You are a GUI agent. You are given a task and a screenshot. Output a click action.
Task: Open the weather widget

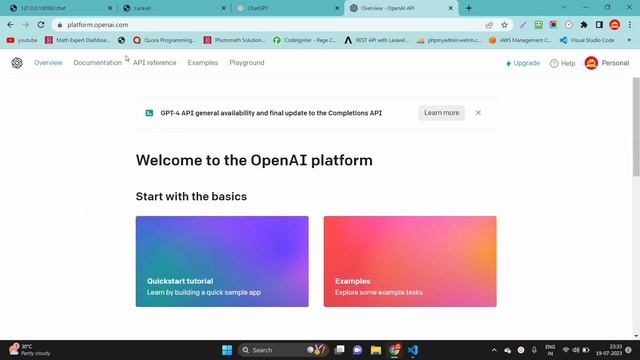click(30, 350)
